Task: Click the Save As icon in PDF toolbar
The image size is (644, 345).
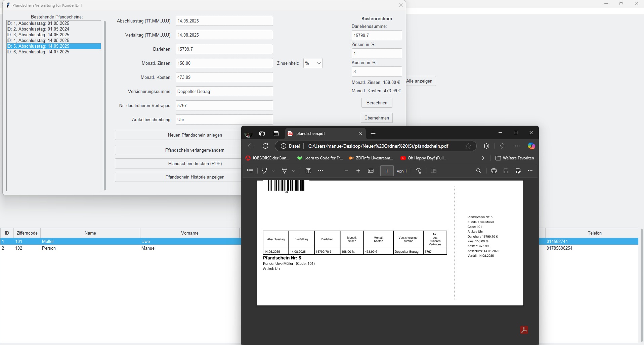Action: pyautogui.click(x=518, y=171)
